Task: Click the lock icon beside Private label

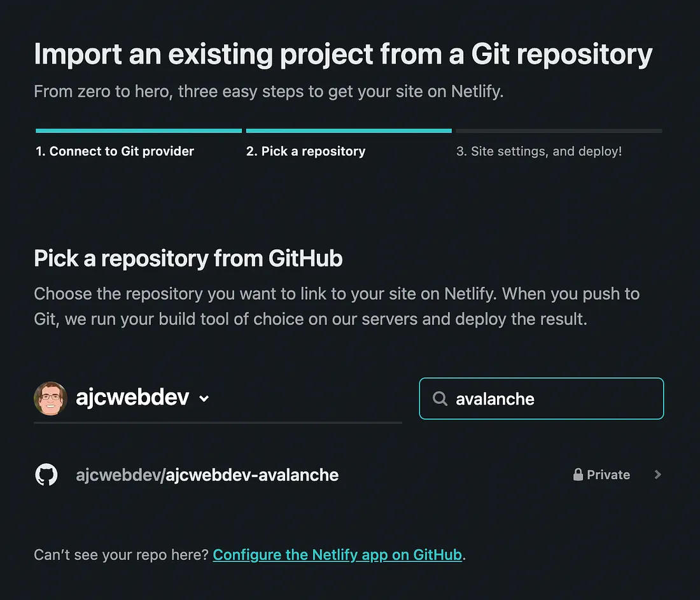Action: [x=578, y=474]
